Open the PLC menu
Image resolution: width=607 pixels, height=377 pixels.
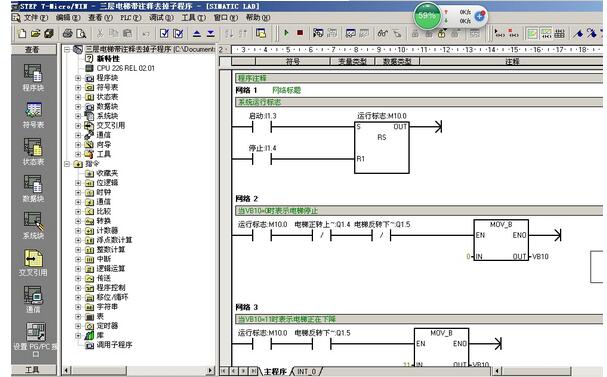pyautogui.click(x=130, y=17)
